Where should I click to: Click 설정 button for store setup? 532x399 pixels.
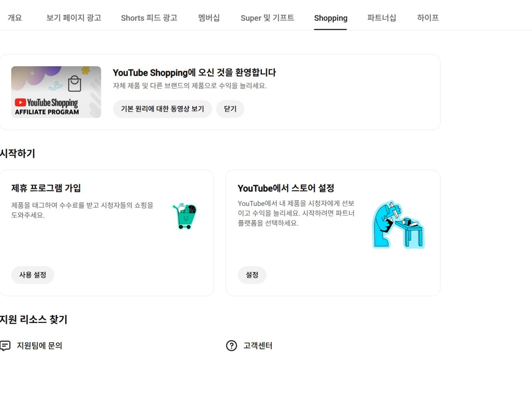[x=252, y=275]
